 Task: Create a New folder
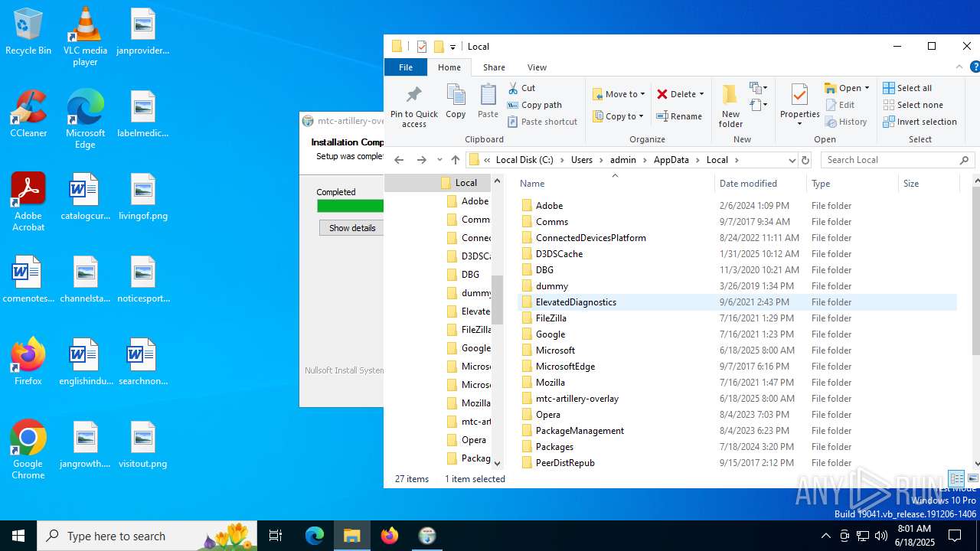[x=730, y=106]
